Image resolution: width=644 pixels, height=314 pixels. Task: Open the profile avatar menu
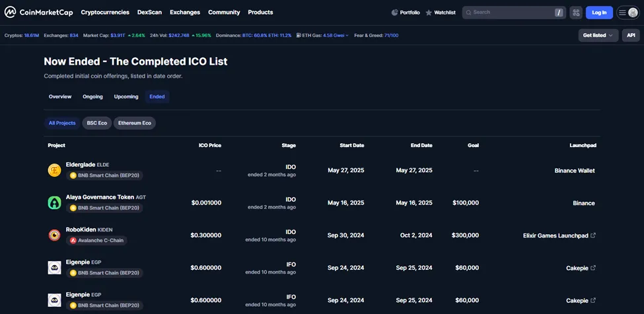pyautogui.click(x=633, y=13)
